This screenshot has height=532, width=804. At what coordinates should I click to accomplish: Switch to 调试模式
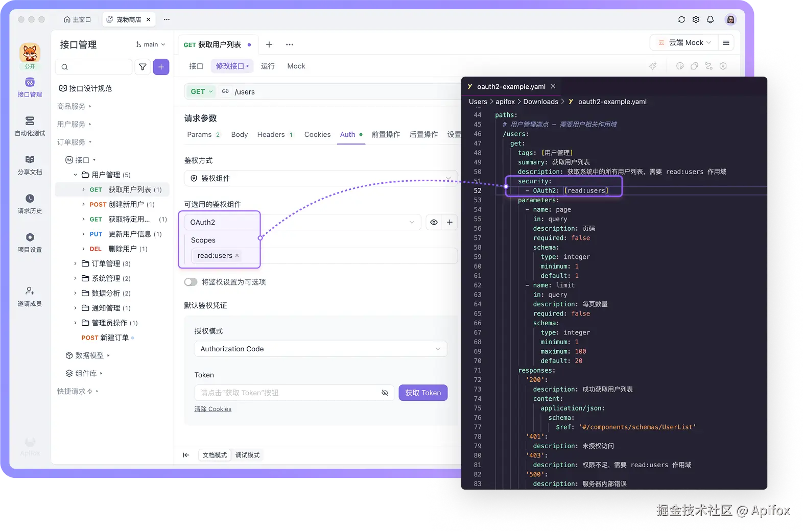coord(247,455)
